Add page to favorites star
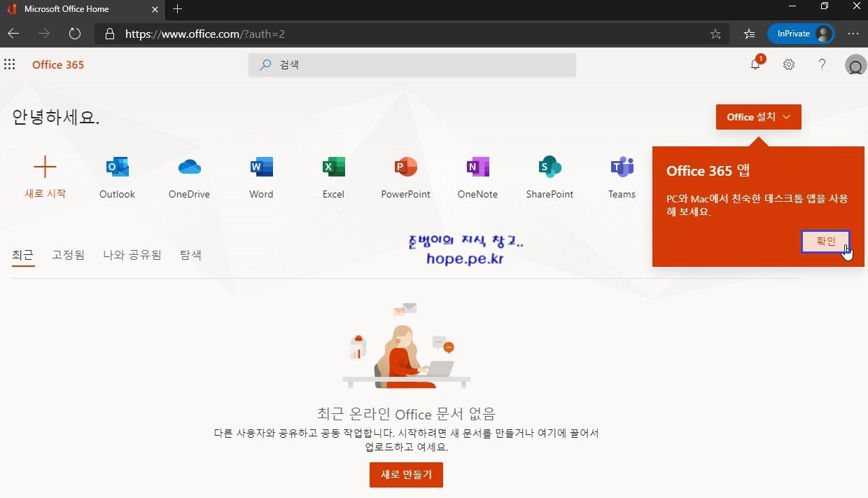The height and width of the screenshot is (498, 868). [715, 34]
